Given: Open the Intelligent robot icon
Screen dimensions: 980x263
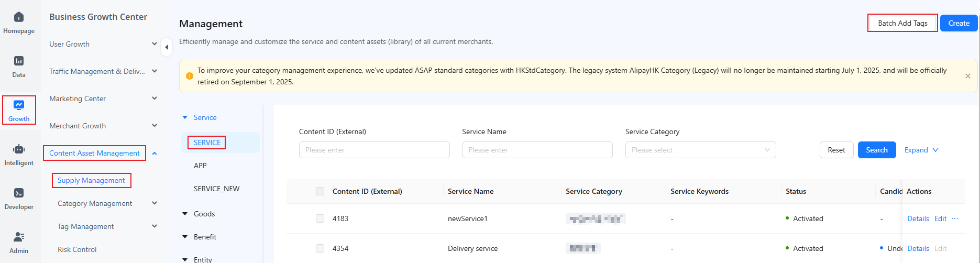Looking at the screenshot, I should pyautogui.click(x=19, y=149).
